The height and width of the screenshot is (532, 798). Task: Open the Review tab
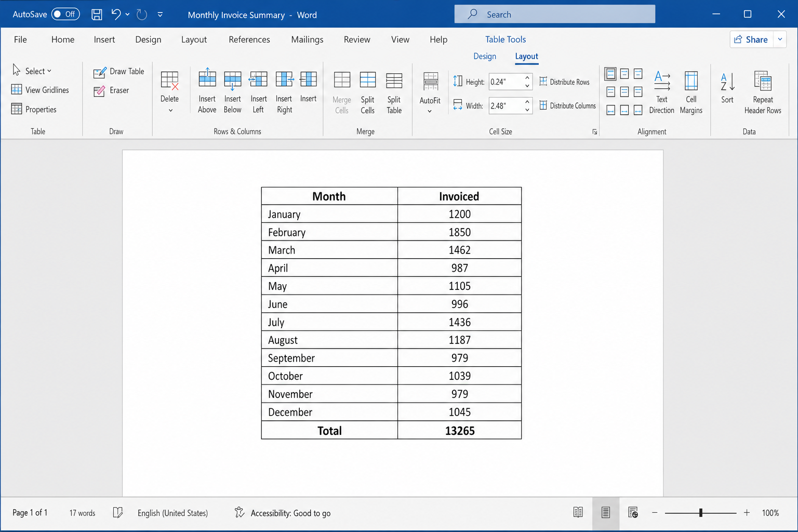coord(357,39)
